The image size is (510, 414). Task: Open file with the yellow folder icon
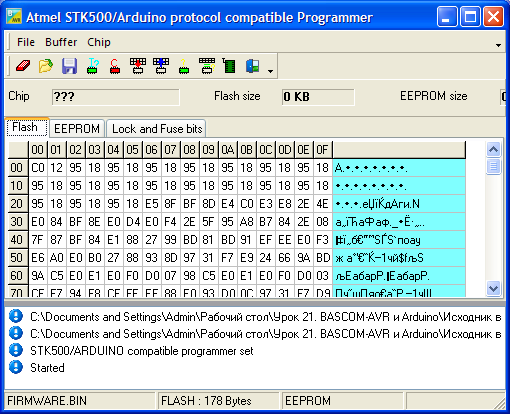46,66
